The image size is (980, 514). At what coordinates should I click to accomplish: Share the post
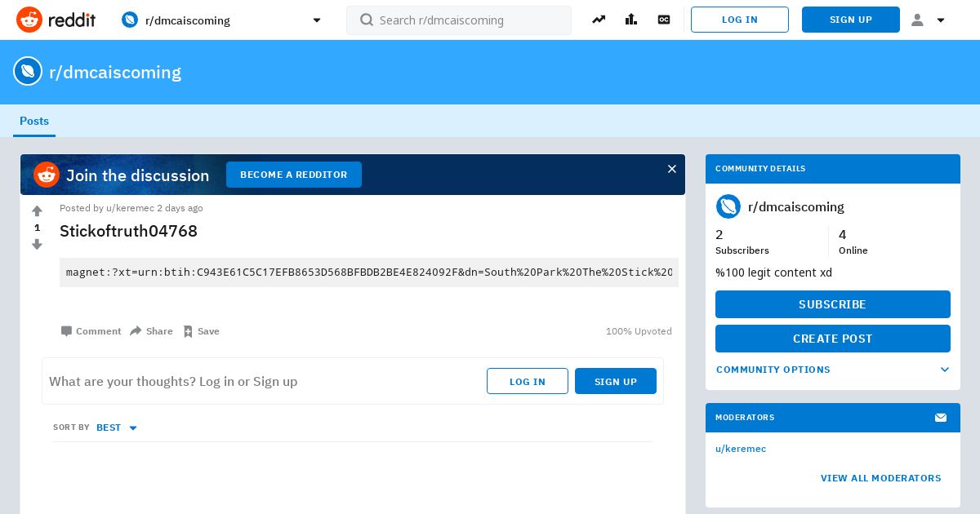[x=152, y=331]
